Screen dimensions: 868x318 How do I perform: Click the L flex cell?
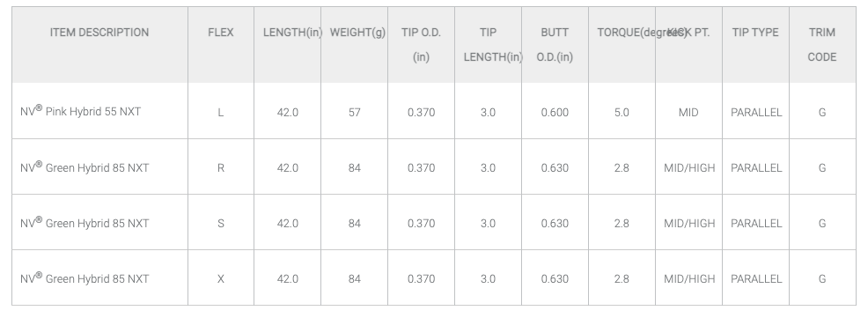pyautogui.click(x=221, y=113)
